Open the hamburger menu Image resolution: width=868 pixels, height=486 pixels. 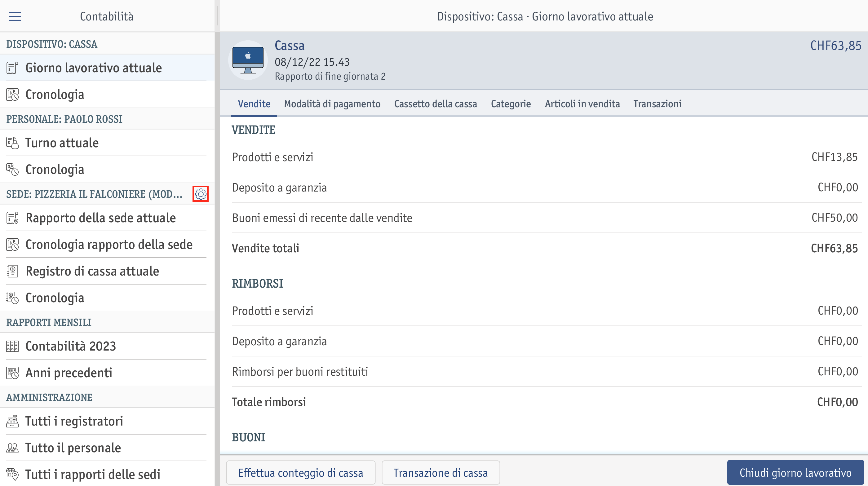[x=15, y=16]
